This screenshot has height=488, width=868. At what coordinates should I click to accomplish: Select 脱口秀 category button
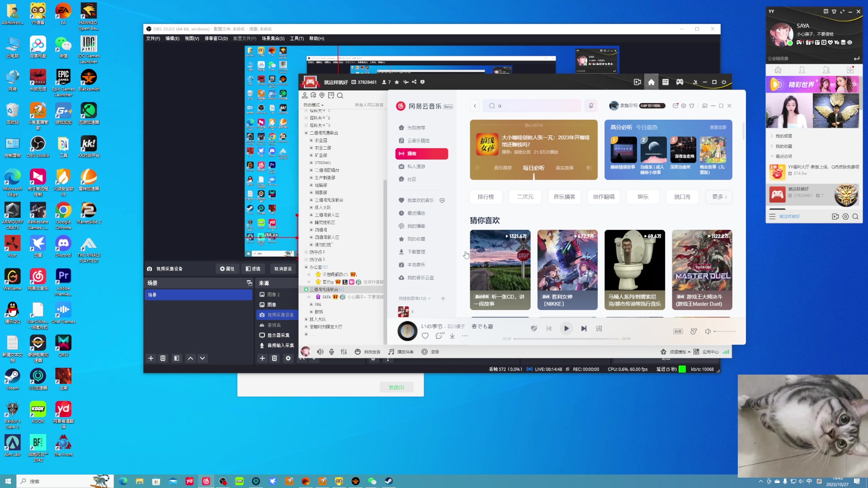[682, 197]
